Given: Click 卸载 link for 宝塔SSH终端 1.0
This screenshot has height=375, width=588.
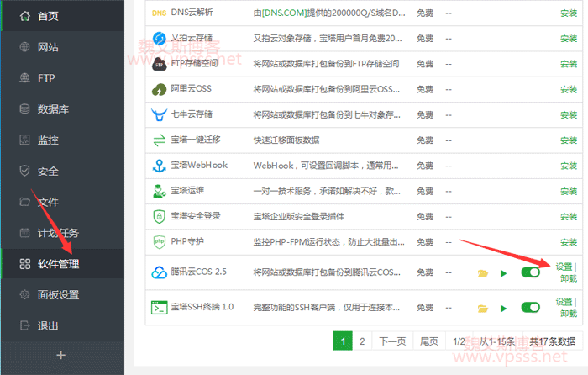Looking at the screenshot, I should click(568, 314).
